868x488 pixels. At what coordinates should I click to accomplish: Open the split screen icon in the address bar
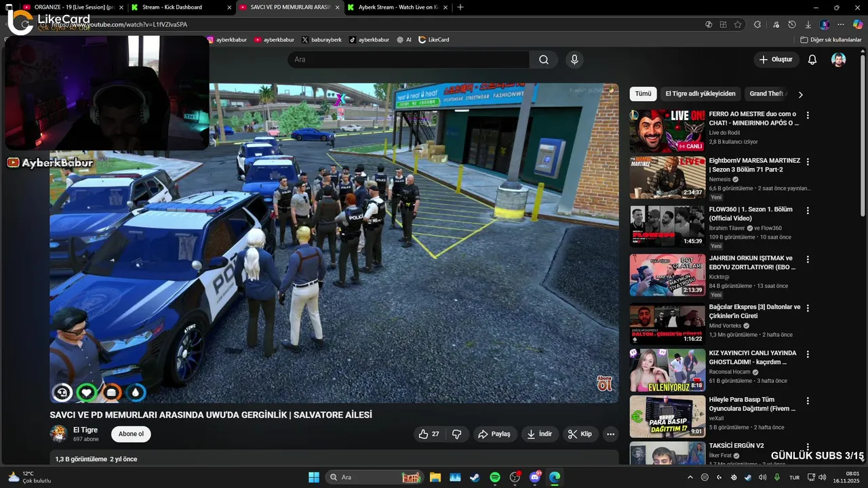click(724, 24)
